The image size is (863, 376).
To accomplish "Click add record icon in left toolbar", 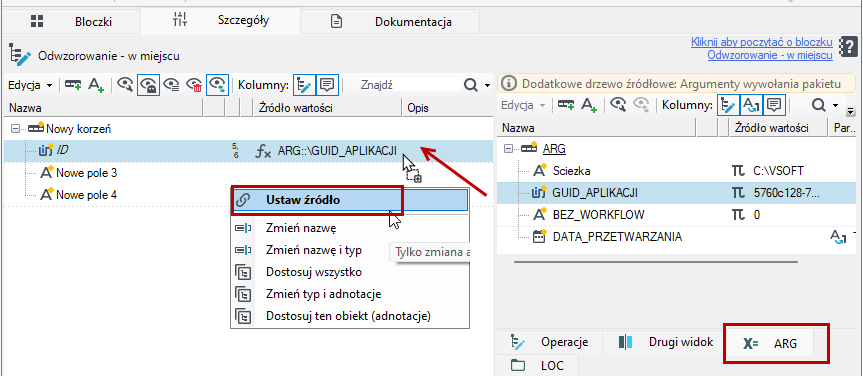I will coord(73,85).
